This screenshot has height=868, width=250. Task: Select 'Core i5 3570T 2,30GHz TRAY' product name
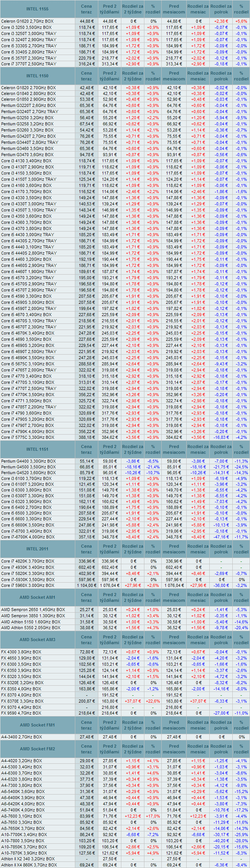(29, 58)
